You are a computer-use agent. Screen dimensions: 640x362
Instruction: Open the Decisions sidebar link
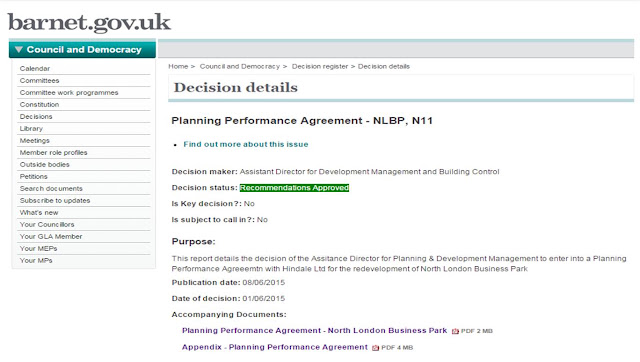(x=36, y=117)
